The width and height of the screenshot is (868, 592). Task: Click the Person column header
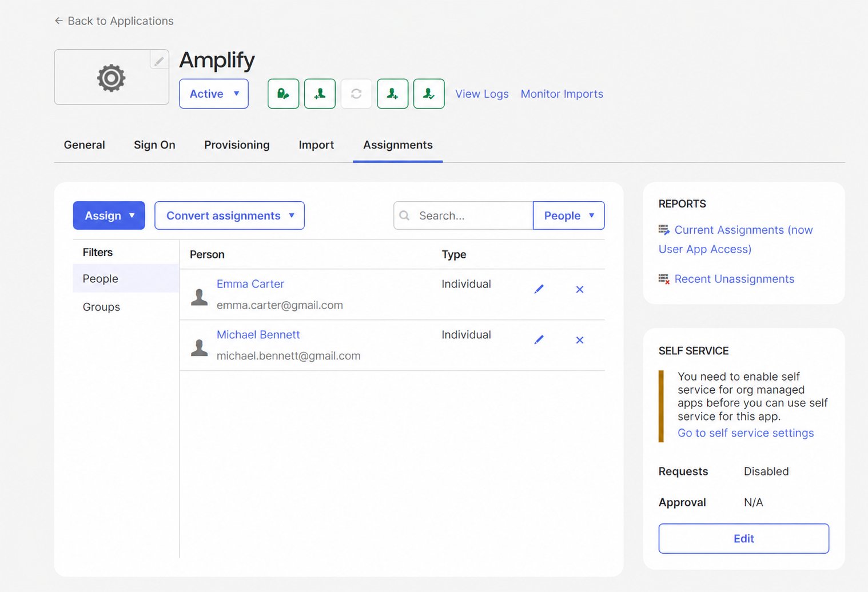(207, 255)
